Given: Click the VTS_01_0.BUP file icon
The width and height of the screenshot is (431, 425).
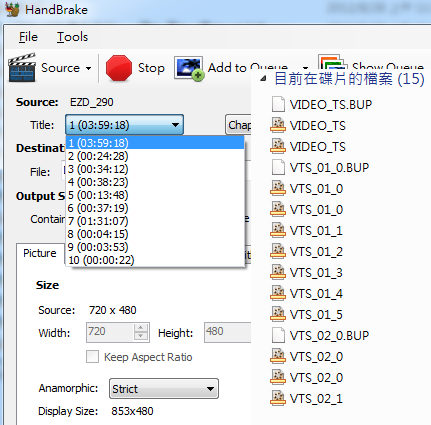Looking at the screenshot, I should (x=278, y=167).
